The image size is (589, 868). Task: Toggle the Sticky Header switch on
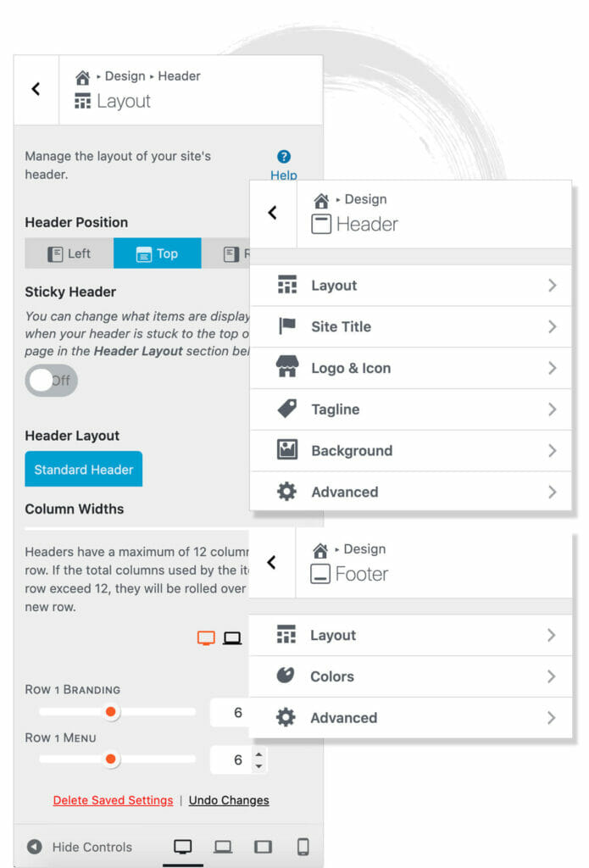click(x=52, y=381)
